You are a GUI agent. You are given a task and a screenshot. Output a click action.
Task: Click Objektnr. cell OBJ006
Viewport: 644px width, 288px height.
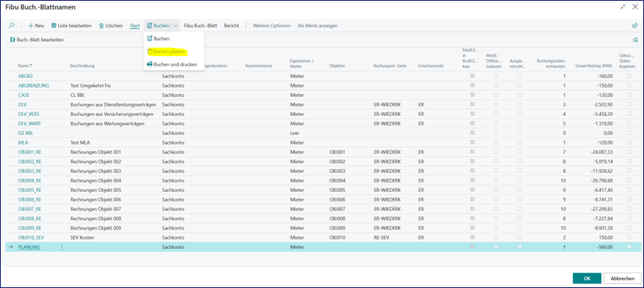[x=337, y=199]
